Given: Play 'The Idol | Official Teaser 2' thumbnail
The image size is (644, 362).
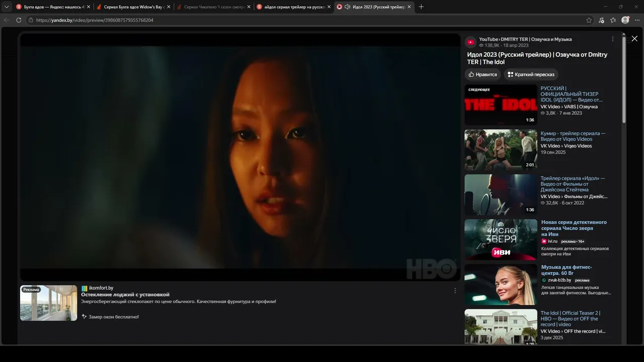Looking at the screenshot, I should 501,327.
